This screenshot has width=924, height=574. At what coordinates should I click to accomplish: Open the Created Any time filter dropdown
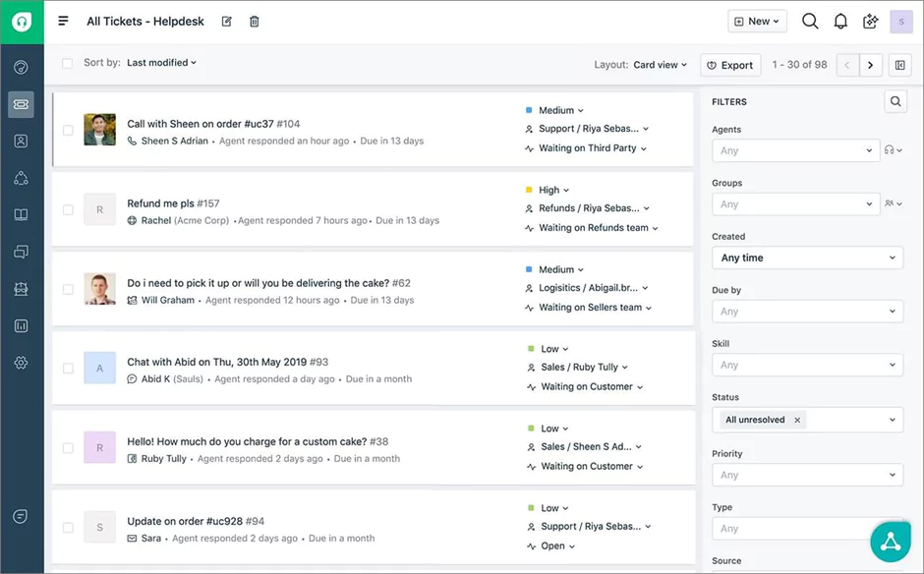click(807, 257)
